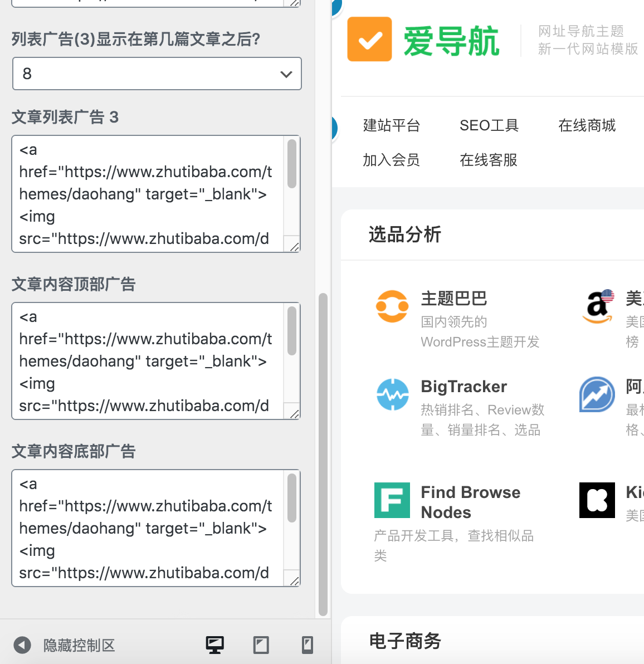Click the 主题巴巴 orange icon
Image resolution: width=644 pixels, height=664 pixels.
(x=392, y=306)
